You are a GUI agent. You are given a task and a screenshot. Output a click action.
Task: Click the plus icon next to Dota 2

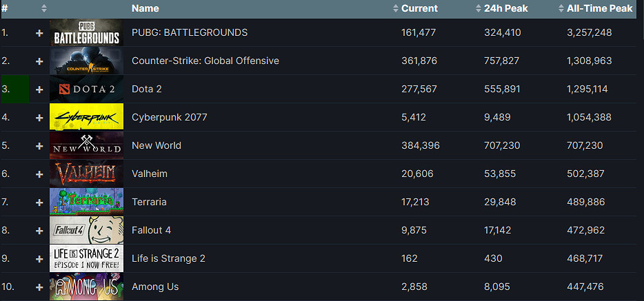point(39,90)
